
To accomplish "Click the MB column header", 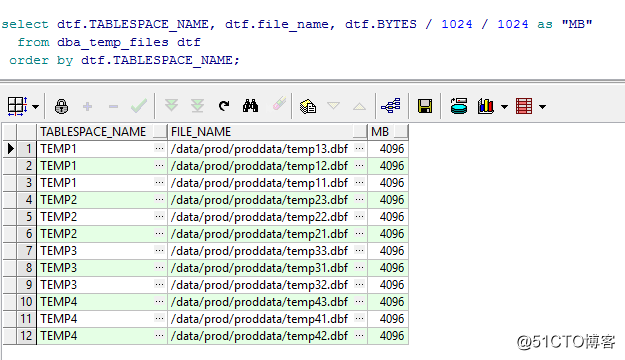I will click(x=388, y=132).
